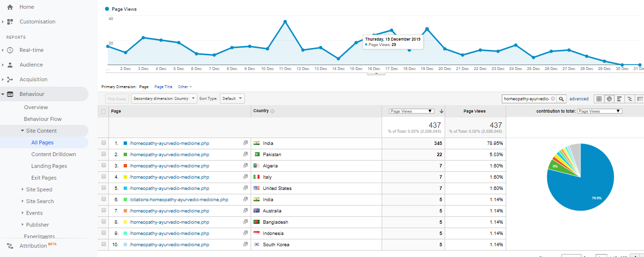Click the advanced filter link
Image resolution: width=644 pixels, height=257 pixels.
coord(579,99)
